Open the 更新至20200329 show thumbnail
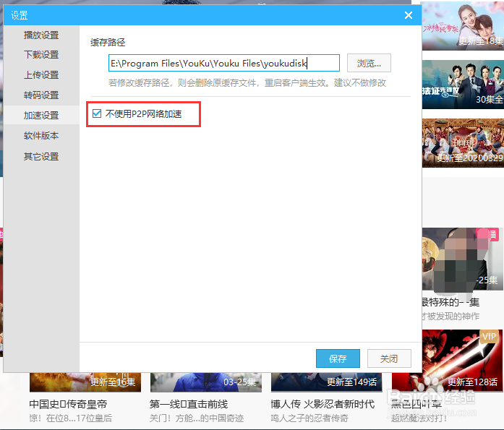 (463, 143)
